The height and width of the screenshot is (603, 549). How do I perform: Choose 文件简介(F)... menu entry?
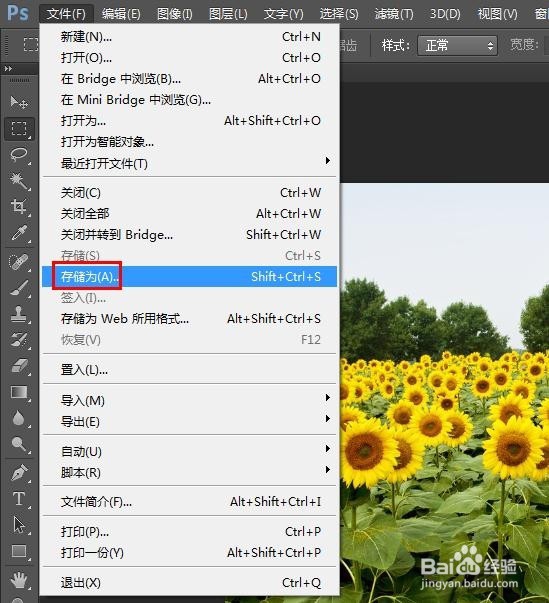(x=189, y=502)
